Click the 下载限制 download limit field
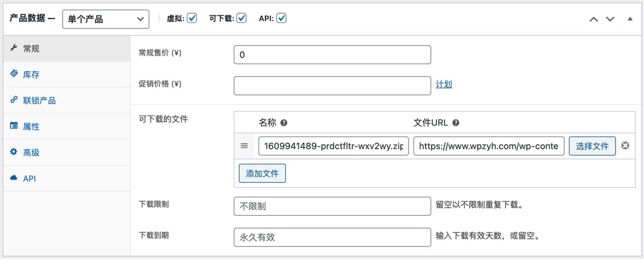This screenshot has height=259, width=644. click(332, 206)
